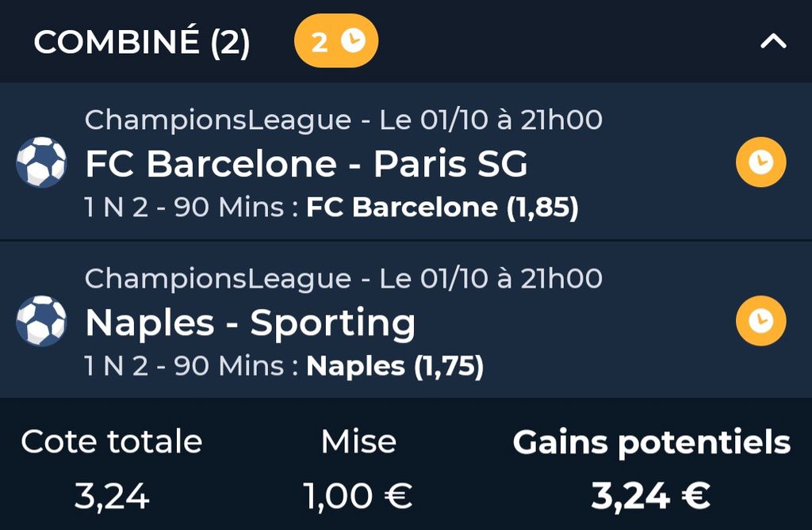
Task: Click the Gains potentiels label
Action: (651, 442)
